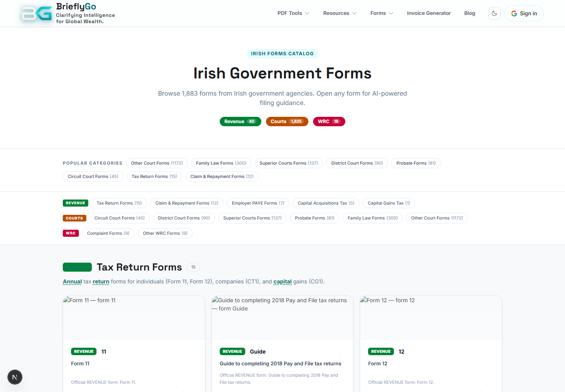The height and width of the screenshot is (392, 565).
Task: Go to the Blog page
Action: tap(470, 13)
